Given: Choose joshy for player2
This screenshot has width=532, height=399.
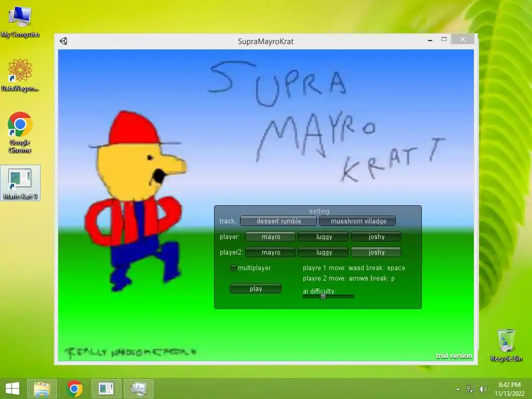Looking at the screenshot, I should click(x=376, y=252).
